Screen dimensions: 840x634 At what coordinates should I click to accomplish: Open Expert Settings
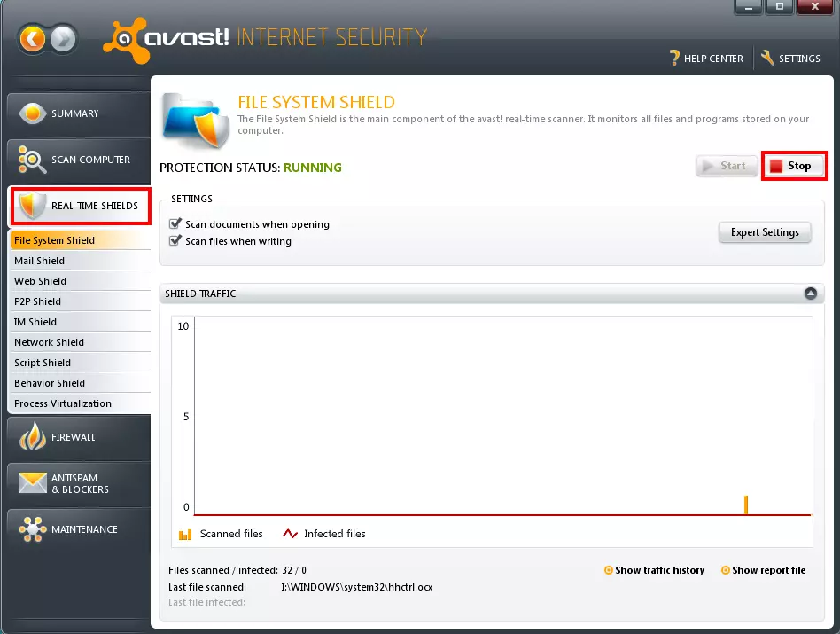[764, 232]
